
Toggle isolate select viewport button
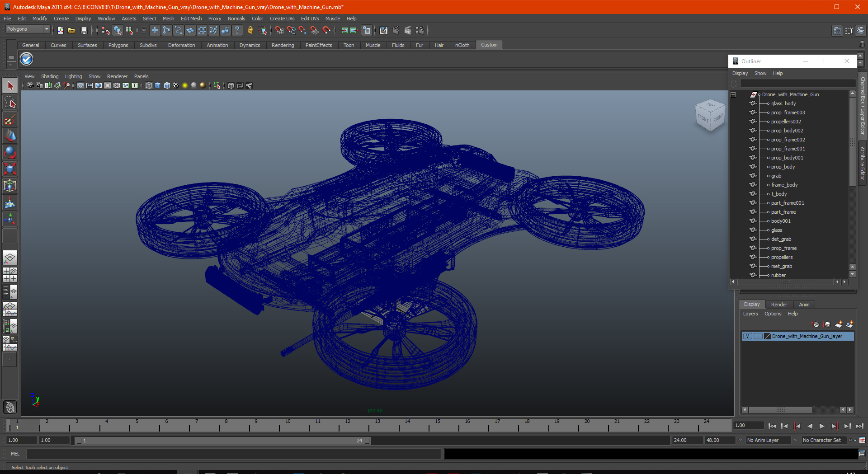[217, 85]
